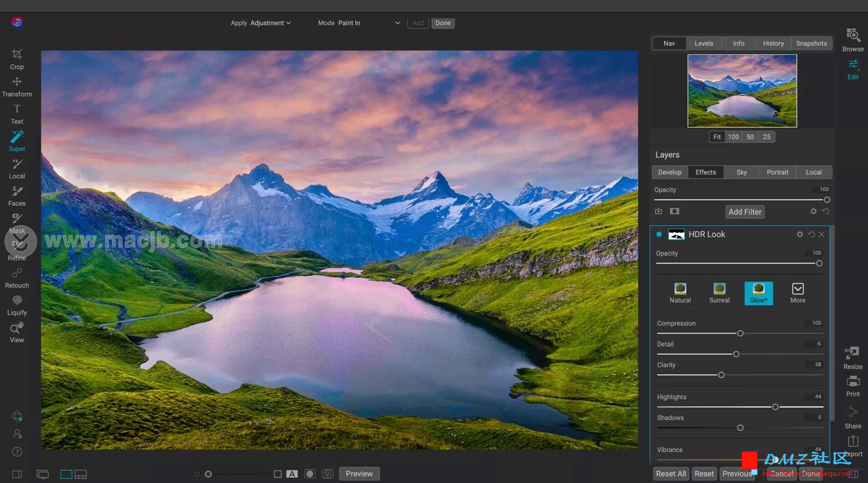Image resolution: width=868 pixels, height=483 pixels.
Task: Set navigator zoom to 100
Action: (x=733, y=137)
